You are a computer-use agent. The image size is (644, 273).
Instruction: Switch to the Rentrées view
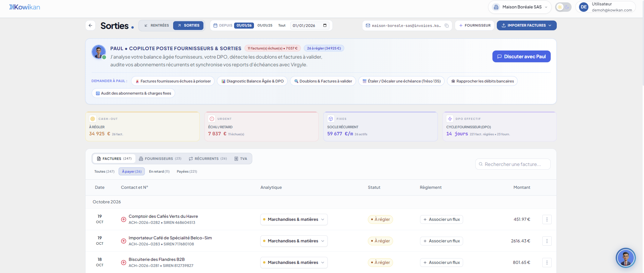[x=157, y=26]
